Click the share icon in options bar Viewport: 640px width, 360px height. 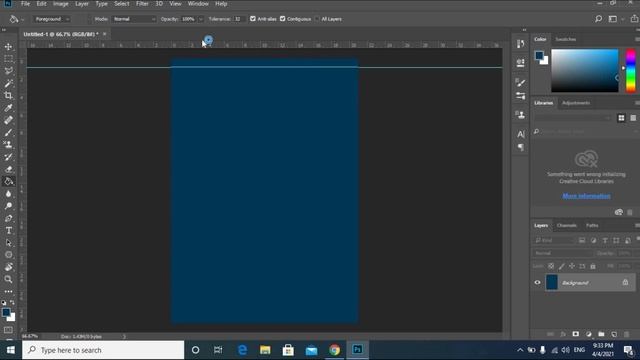[x=634, y=19]
